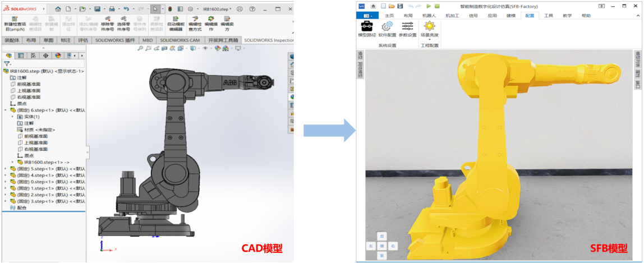644x263 pixels.
Task: Create a new SolidWorks document
Action: click(x=68, y=8)
